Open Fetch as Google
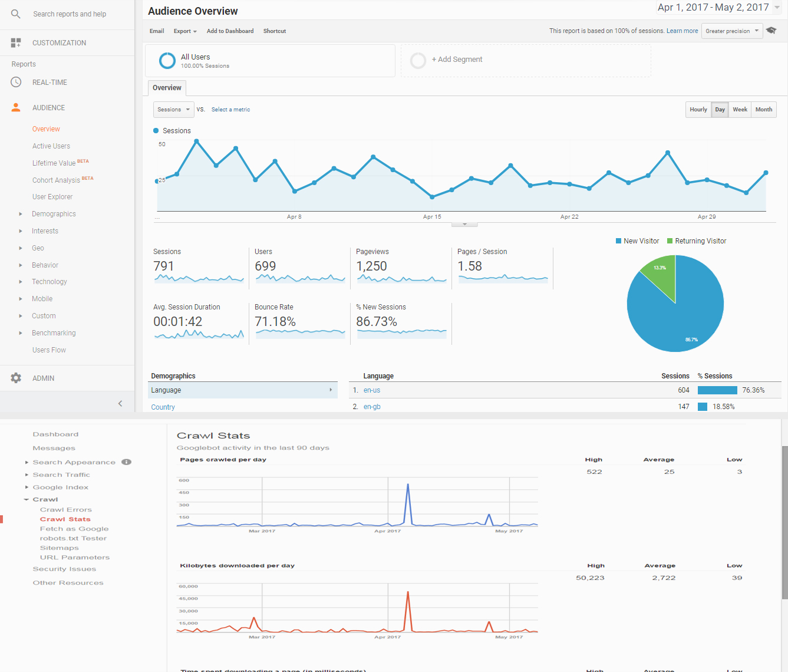This screenshot has width=788, height=672. pyautogui.click(x=74, y=529)
